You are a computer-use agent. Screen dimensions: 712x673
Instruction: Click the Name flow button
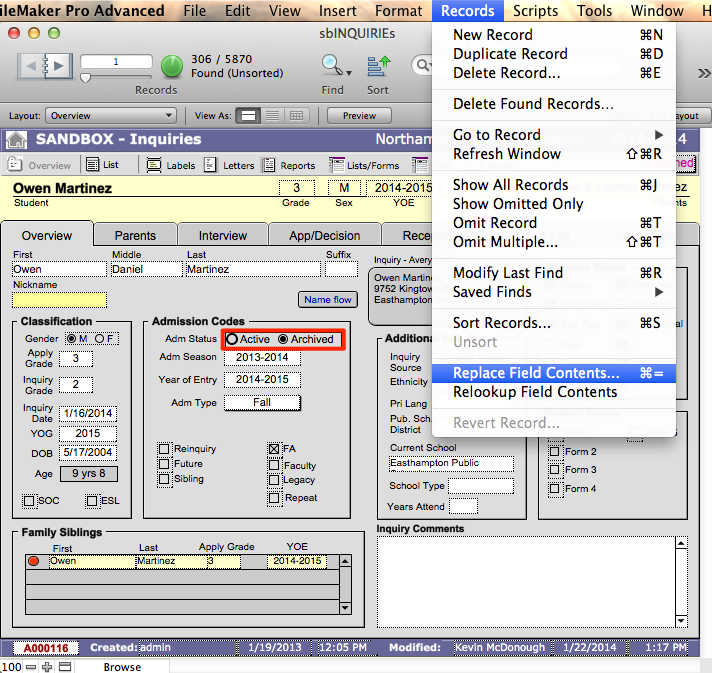(x=328, y=299)
